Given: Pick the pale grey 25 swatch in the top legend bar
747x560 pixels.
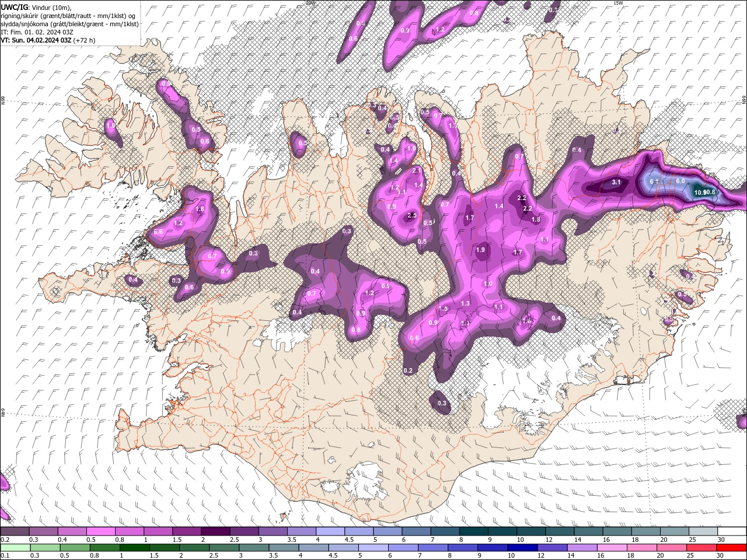Looking at the screenshot, I should point(703,531).
